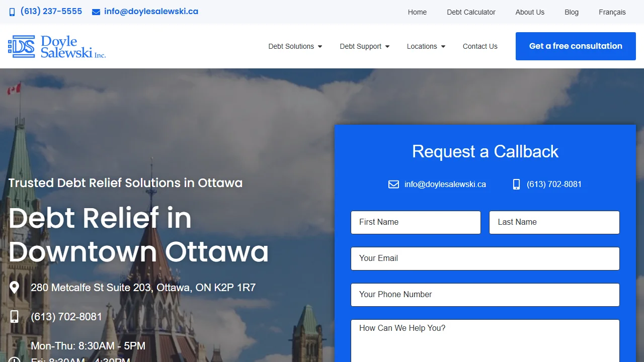The image size is (644, 362).
Task: Click the 280 Metcalfe St address text
Action: (143, 288)
